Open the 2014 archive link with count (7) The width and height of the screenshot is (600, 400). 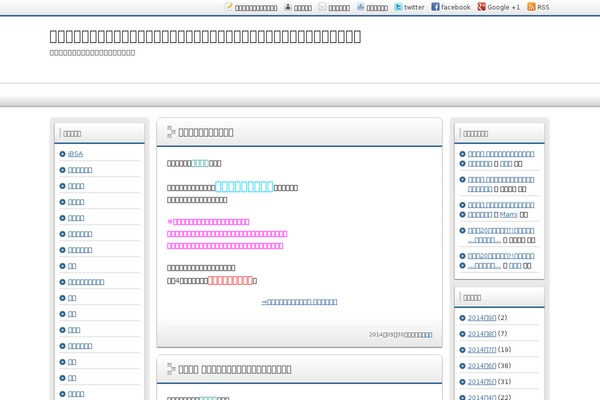482,334
